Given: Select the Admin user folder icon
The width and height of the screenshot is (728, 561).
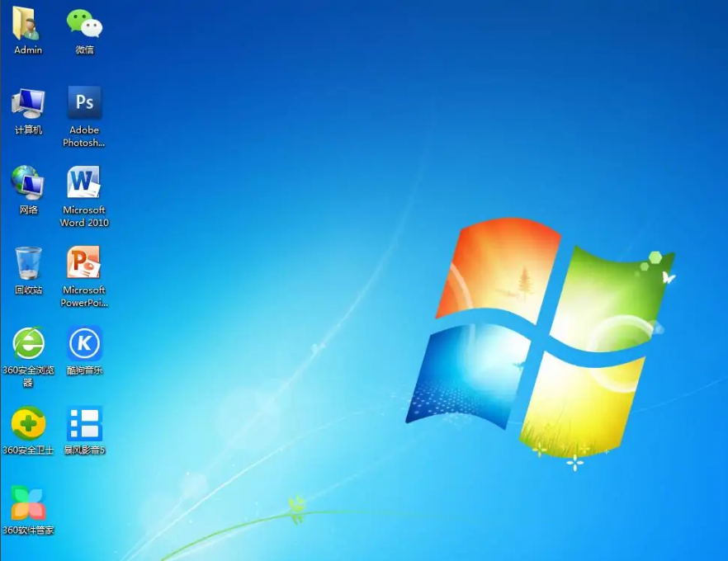Looking at the screenshot, I should tap(28, 23).
